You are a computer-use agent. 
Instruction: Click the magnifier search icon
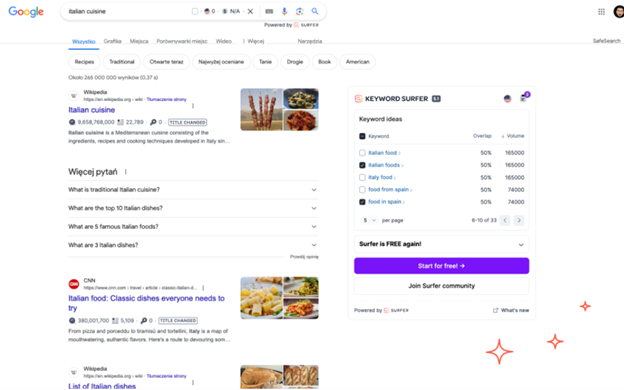[315, 11]
